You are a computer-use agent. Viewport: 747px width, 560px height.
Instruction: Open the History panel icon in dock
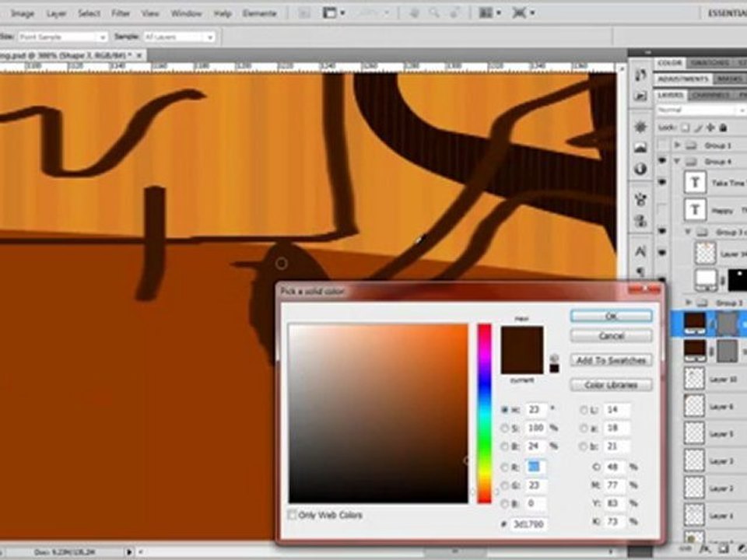point(640,75)
